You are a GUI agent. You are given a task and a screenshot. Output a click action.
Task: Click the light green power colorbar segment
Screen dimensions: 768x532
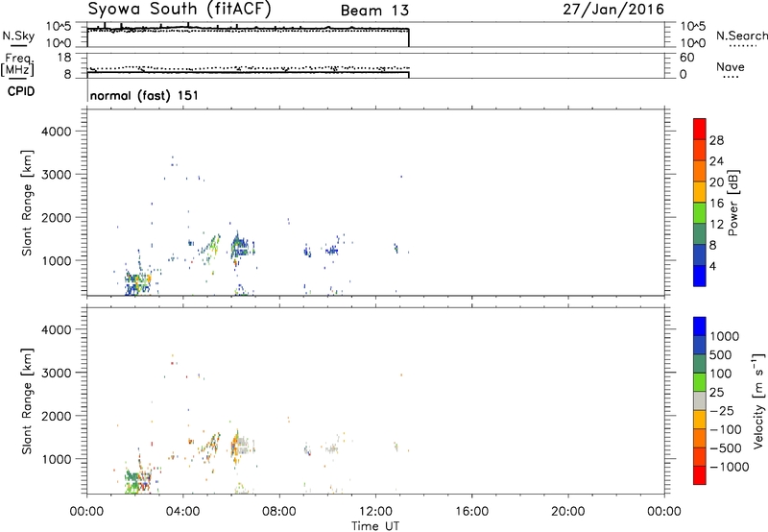point(700,212)
